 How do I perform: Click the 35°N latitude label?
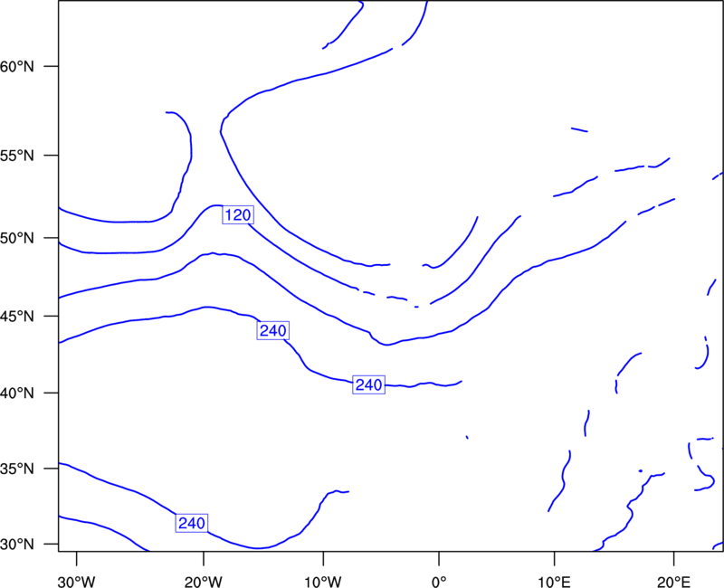pyautogui.click(x=17, y=469)
